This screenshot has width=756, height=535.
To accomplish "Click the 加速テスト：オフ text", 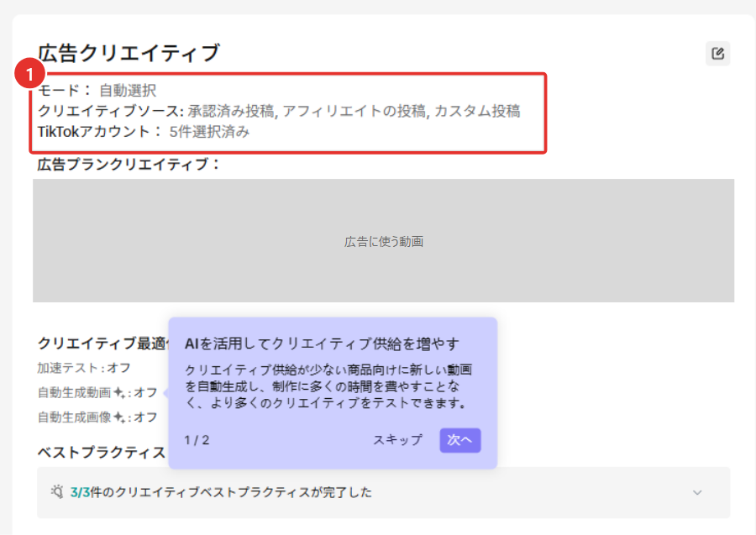I will click(84, 368).
